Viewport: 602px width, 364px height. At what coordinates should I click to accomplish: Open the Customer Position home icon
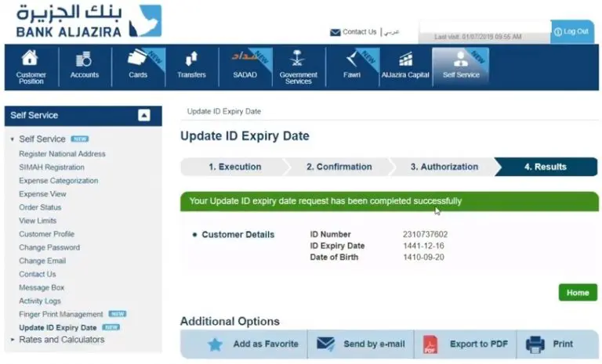pyautogui.click(x=31, y=59)
